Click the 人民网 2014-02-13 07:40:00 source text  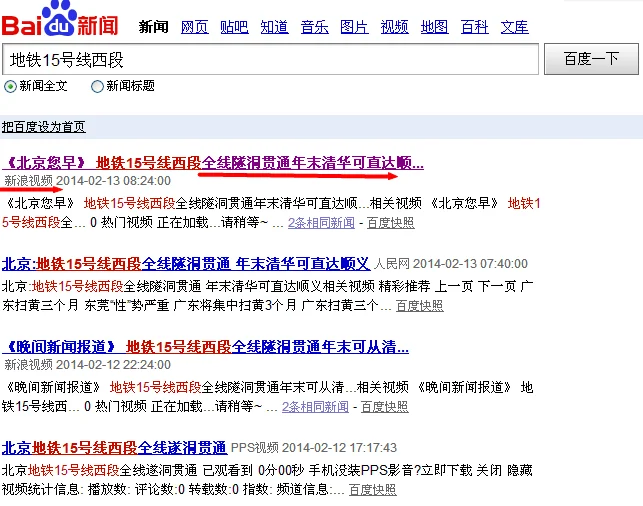click(451, 264)
